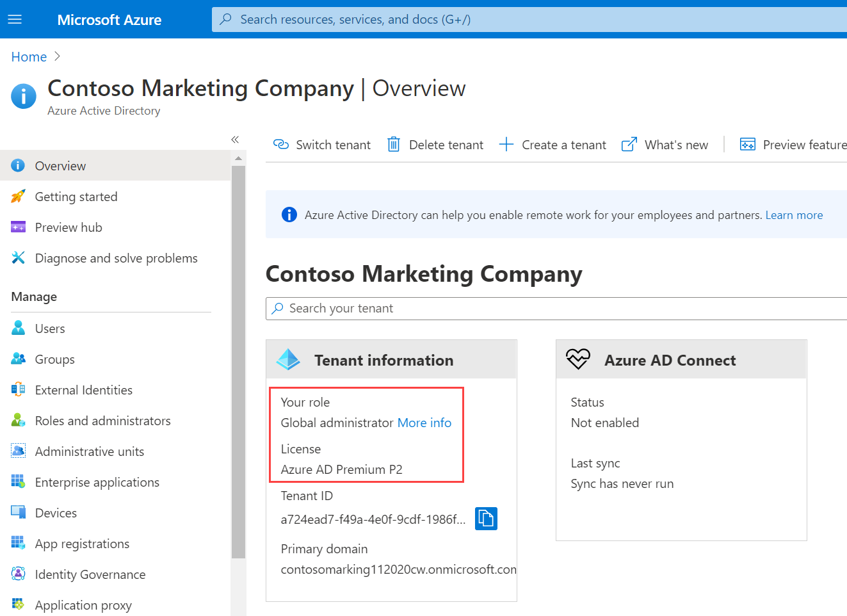Click the 'Not enabled' status text
This screenshot has height=616, width=847.
(x=605, y=423)
